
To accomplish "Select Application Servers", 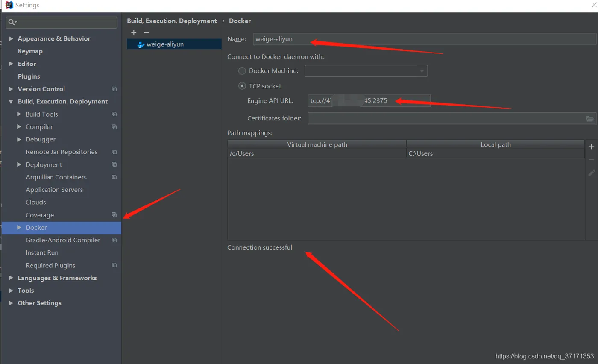I will (54, 190).
